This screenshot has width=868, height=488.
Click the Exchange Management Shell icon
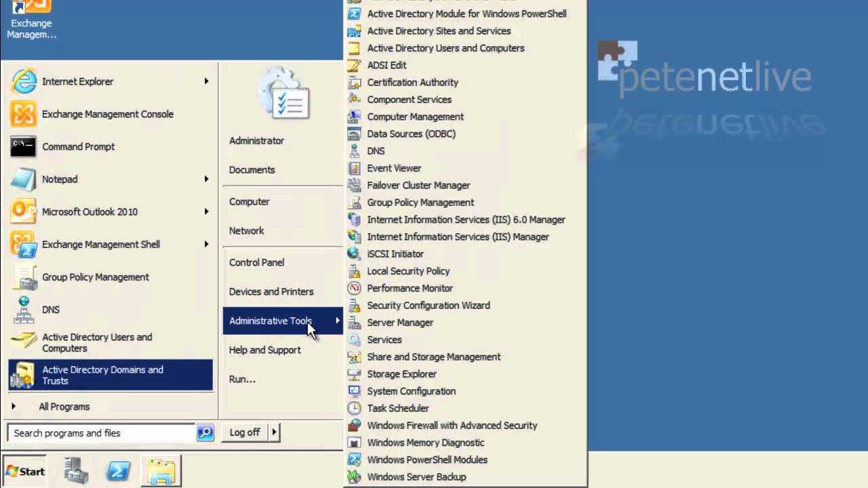(x=24, y=244)
